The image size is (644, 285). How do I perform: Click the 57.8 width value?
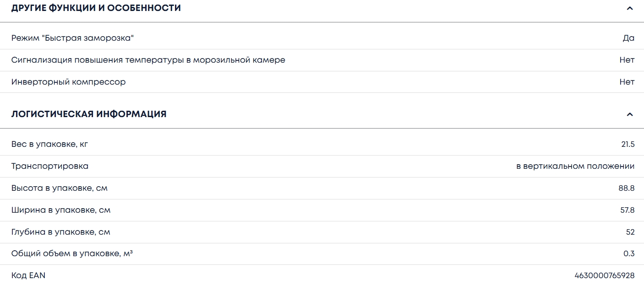pos(627,210)
